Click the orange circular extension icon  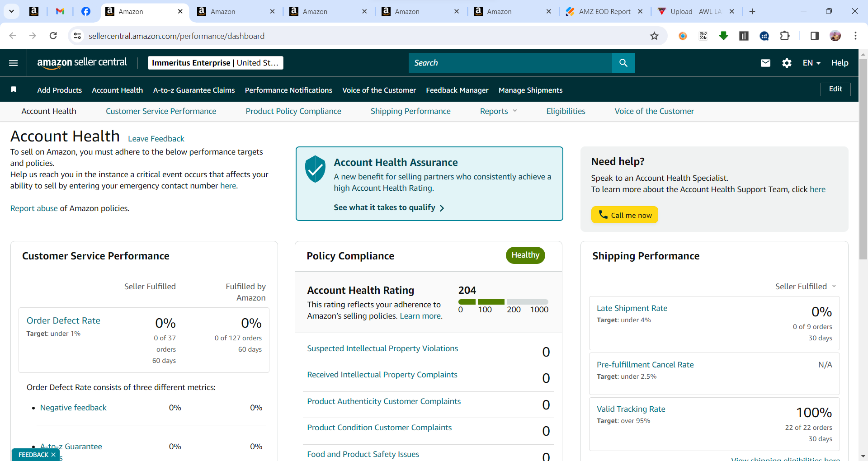[683, 36]
